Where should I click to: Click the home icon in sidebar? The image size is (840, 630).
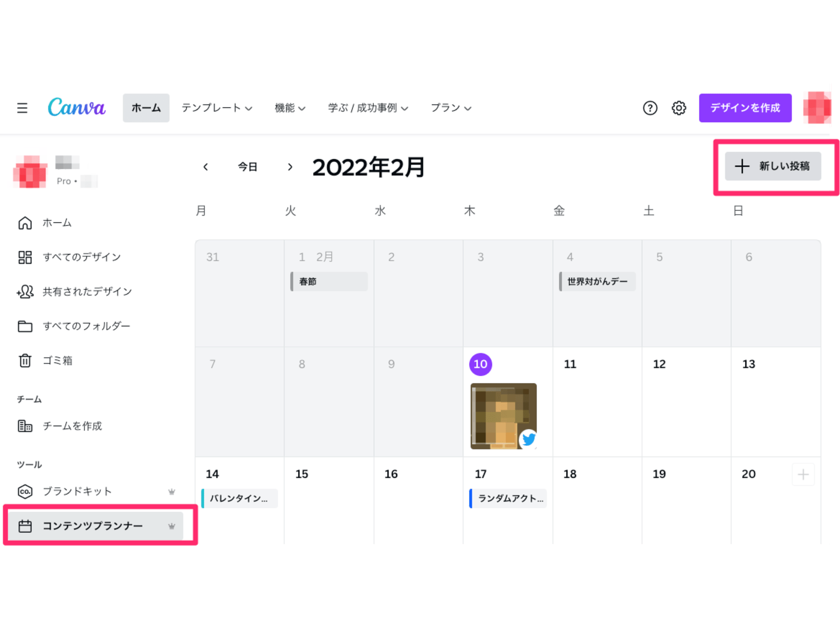pyautogui.click(x=25, y=223)
